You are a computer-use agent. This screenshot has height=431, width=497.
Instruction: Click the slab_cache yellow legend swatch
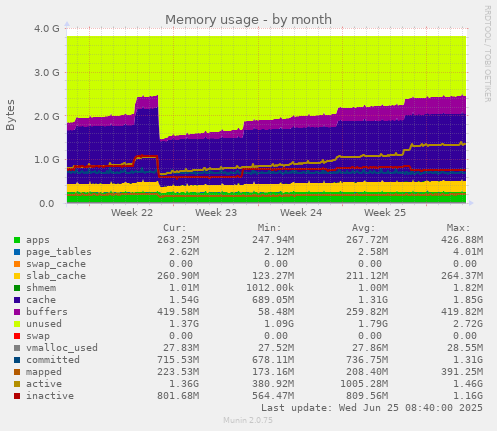click(x=17, y=276)
